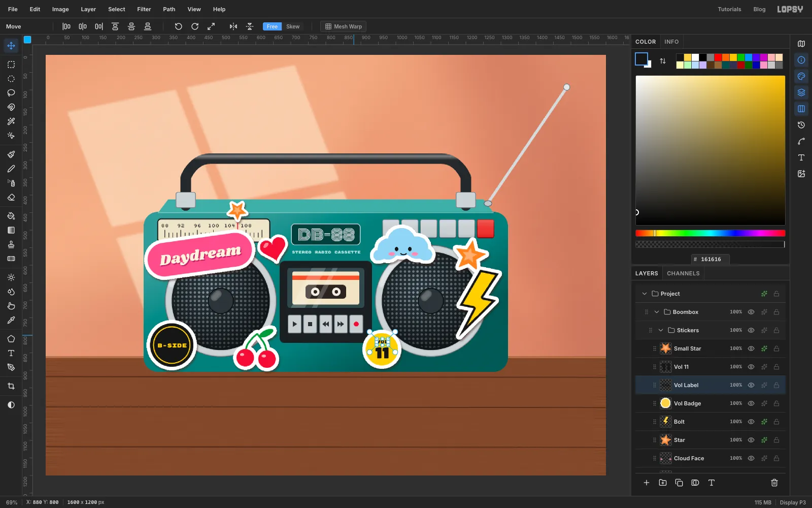The width and height of the screenshot is (812, 508).
Task: Click the swap colors arrows icon
Action: (663, 61)
